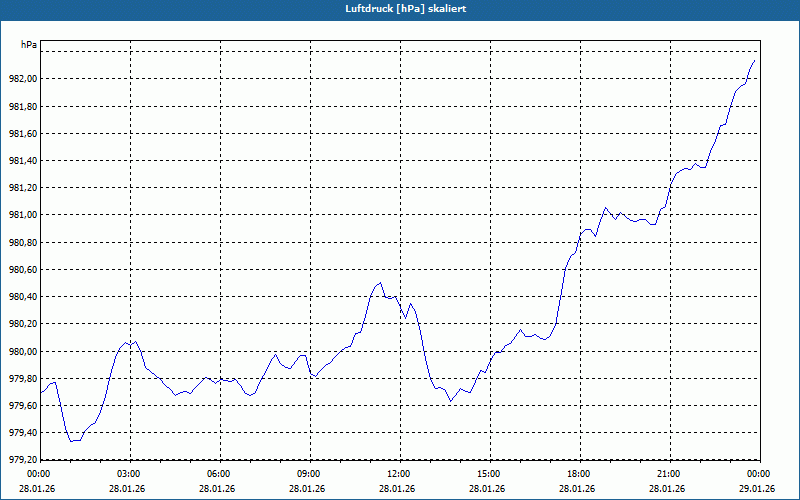800x500 pixels.
Task: Click the 29.01.26 date label
Action: [757, 489]
